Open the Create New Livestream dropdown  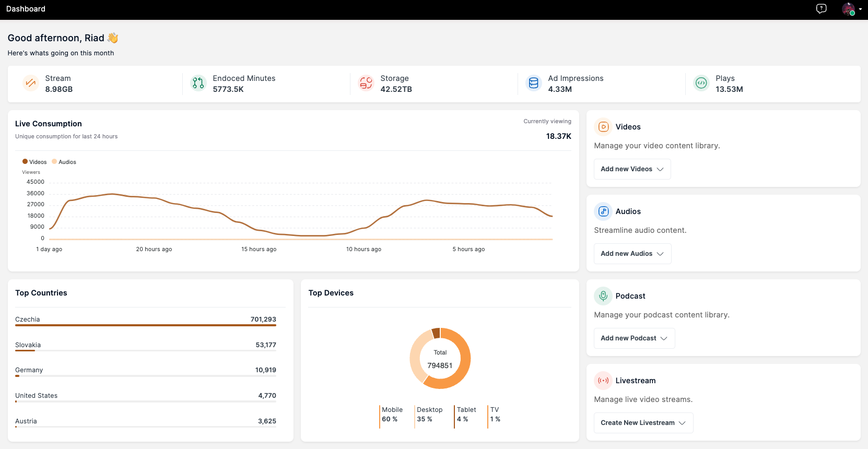[x=643, y=423]
